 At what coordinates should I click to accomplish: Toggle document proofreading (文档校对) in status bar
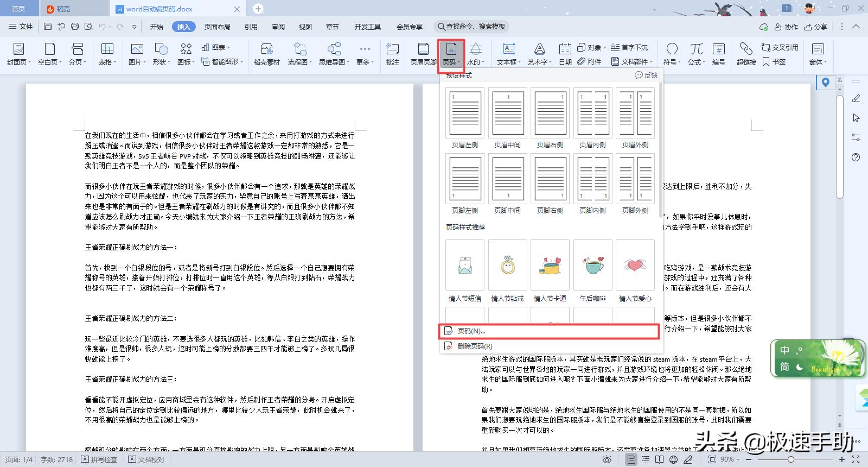coord(146,459)
